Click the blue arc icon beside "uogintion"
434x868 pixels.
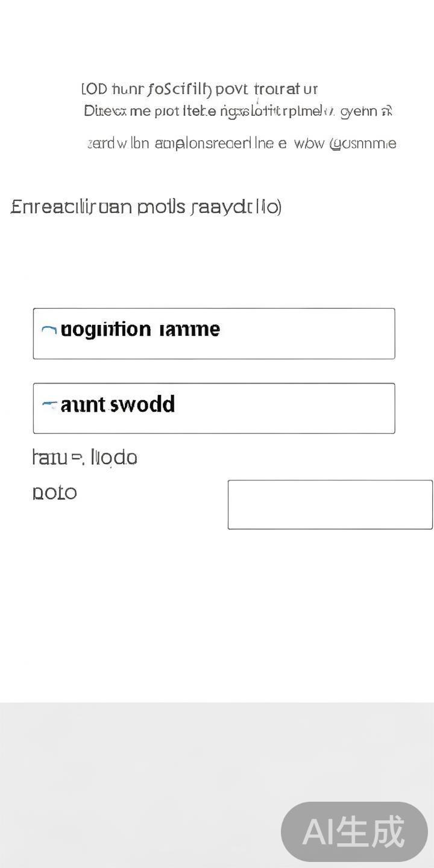[x=49, y=330]
